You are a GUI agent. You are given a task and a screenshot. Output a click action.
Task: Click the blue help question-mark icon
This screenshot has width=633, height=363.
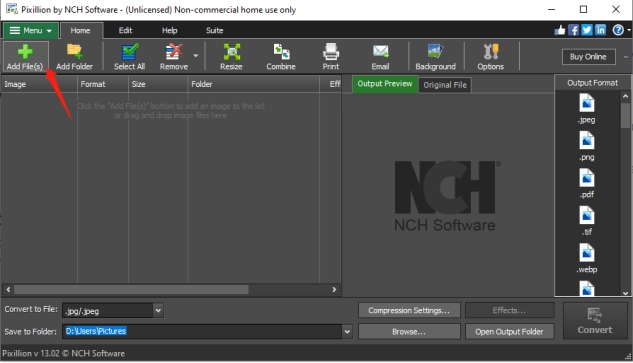tap(618, 30)
